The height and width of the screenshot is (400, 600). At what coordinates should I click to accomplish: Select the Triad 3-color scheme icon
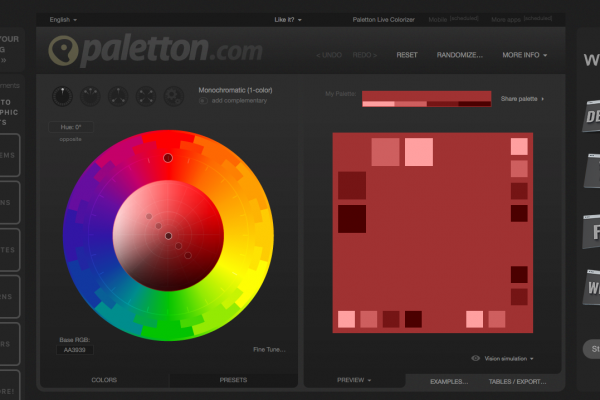click(x=118, y=96)
